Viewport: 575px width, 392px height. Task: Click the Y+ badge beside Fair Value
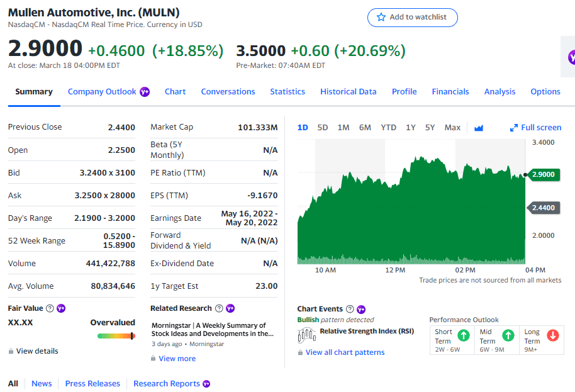coord(61,308)
